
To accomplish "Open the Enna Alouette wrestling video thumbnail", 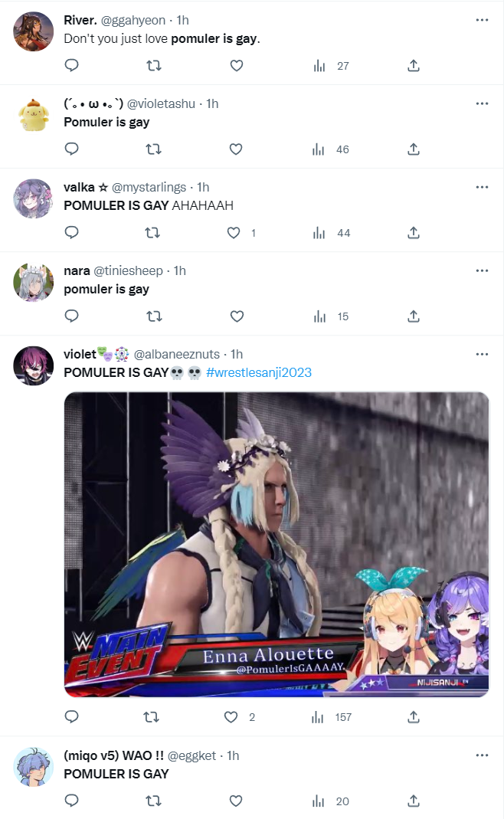I will pos(277,544).
